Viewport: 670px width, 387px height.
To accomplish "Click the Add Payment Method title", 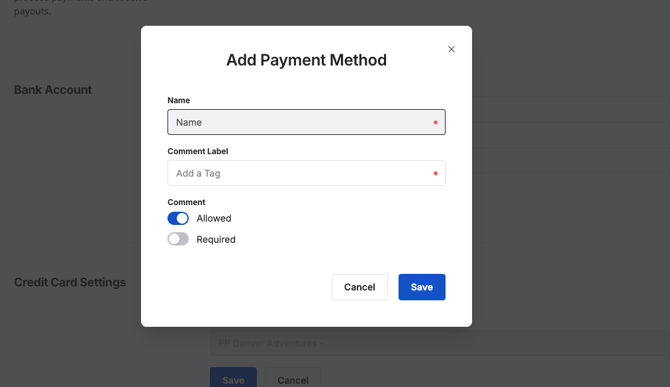I will (x=306, y=60).
